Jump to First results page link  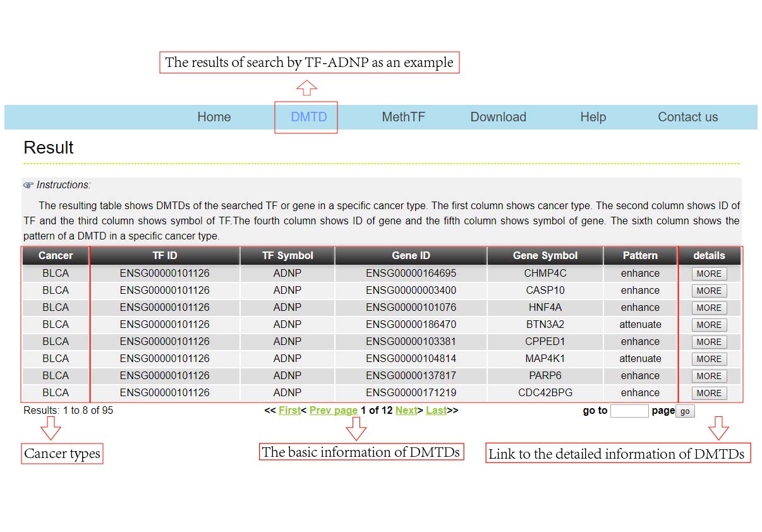[x=289, y=411]
